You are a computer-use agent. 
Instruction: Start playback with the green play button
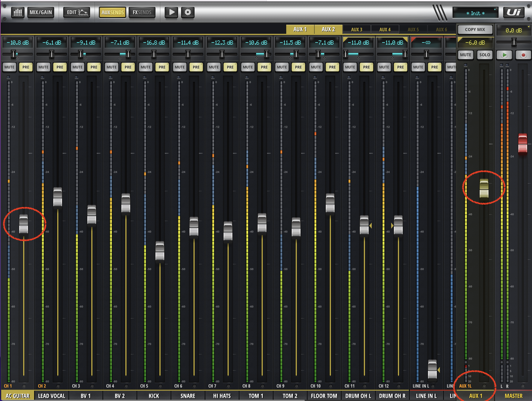click(504, 55)
